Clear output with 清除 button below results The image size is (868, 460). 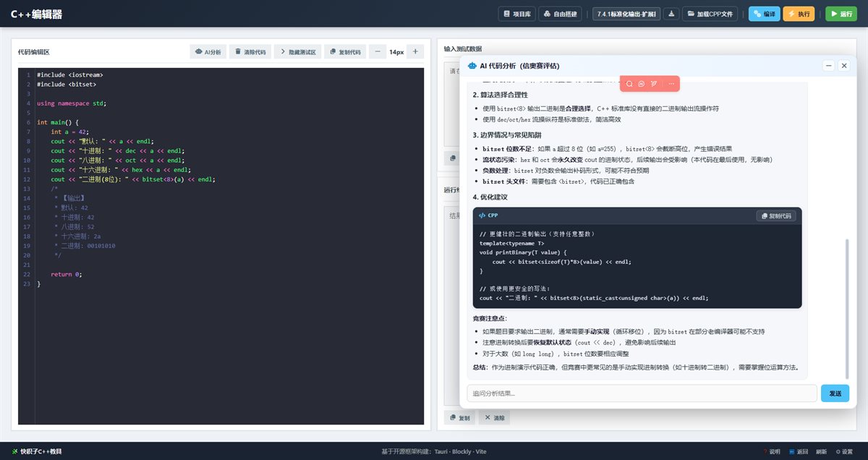(495, 417)
